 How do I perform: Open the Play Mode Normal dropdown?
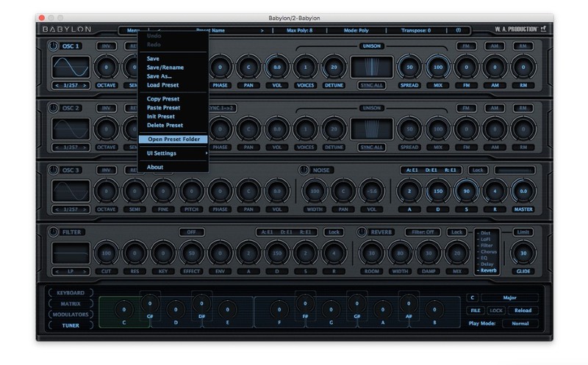point(520,322)
